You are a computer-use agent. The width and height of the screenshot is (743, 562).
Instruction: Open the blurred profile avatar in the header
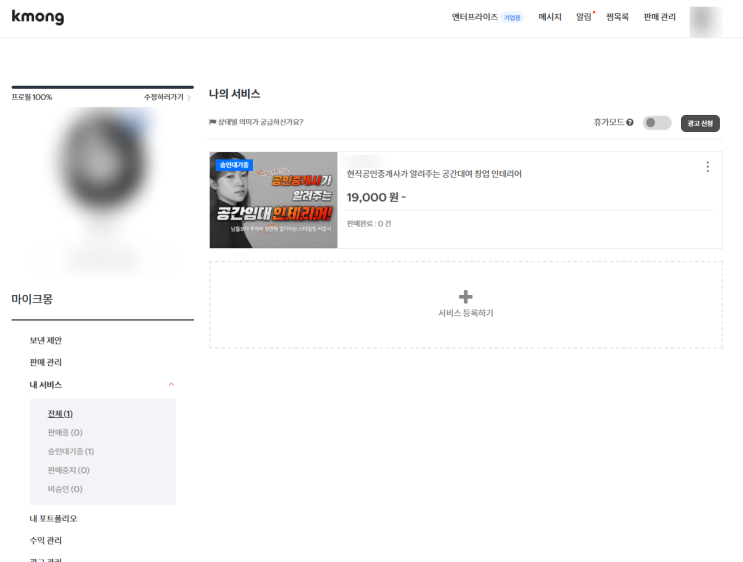(706, 21)
